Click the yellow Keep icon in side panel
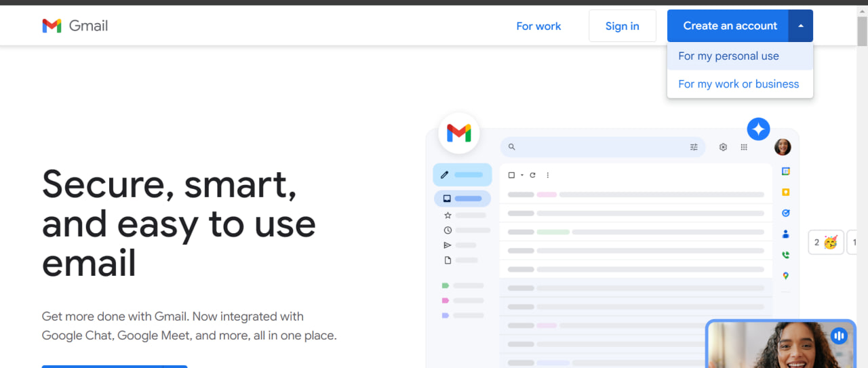 tap(786, 192)
